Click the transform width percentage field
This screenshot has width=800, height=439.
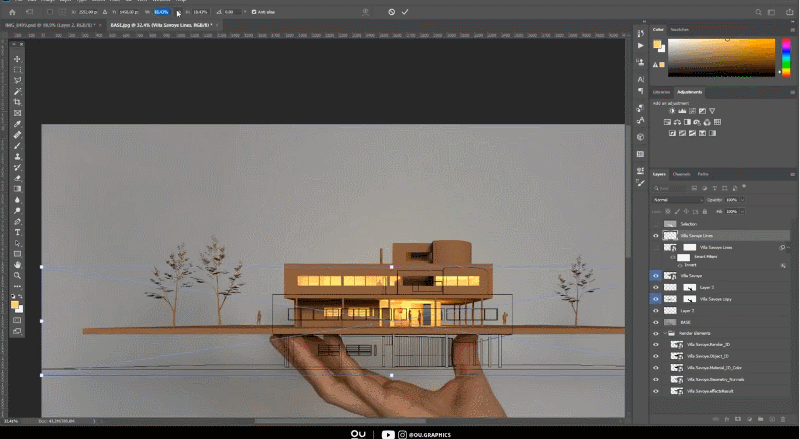tap(161, 12)
